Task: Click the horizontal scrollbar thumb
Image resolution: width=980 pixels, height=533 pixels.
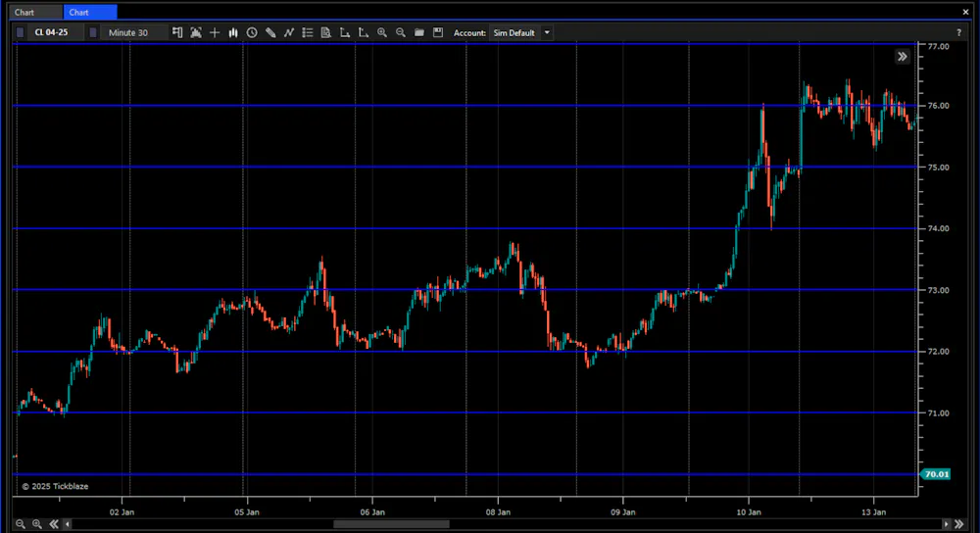Action: [x=391, y=523]
